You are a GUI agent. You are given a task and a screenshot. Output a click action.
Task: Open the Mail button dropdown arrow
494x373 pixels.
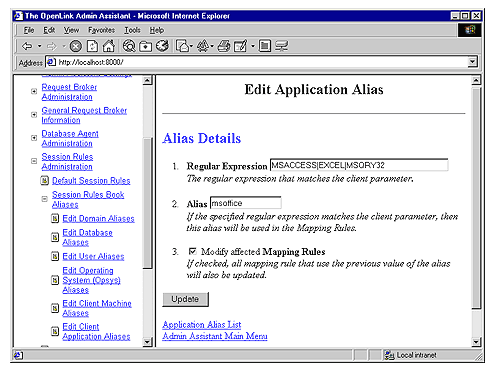pyautogui.click(x=192, y=46)
